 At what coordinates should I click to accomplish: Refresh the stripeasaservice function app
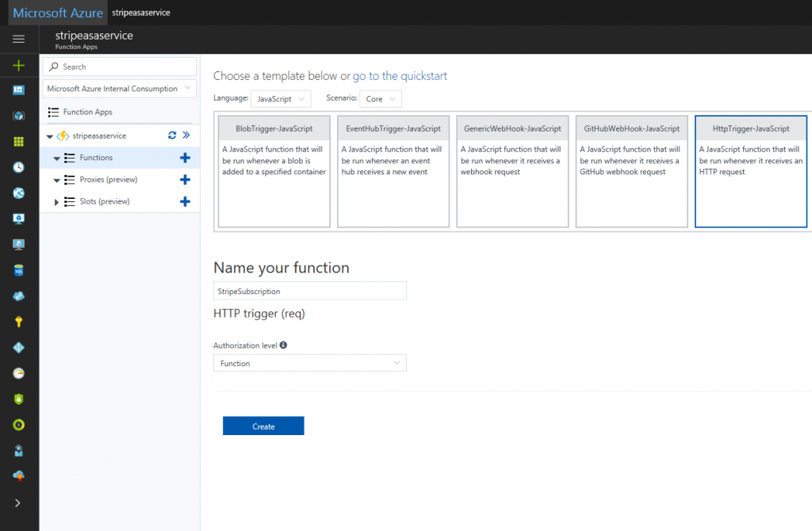pyautogui.click(x=172, y=135)
